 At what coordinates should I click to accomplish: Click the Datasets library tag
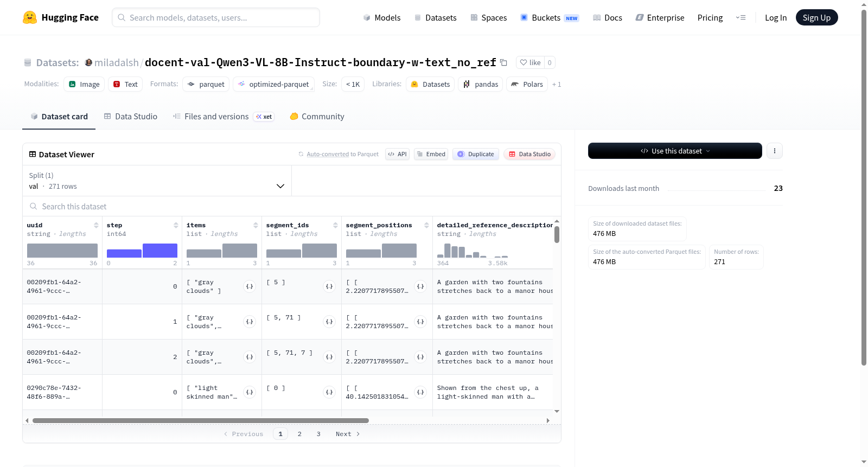[430, 84]
